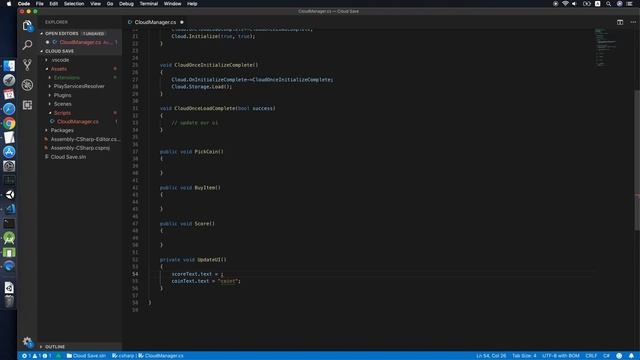640x360 pixels.
Task: Expand the Extensions folder in tree
Action: [x=67, y=78]
